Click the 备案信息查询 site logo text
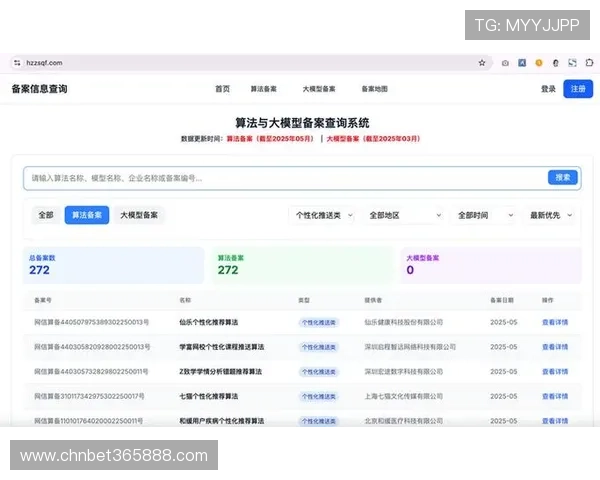Image resolution: width=600 pixels, height=480 pixels. pyautogui.click(x=39, y=89)
